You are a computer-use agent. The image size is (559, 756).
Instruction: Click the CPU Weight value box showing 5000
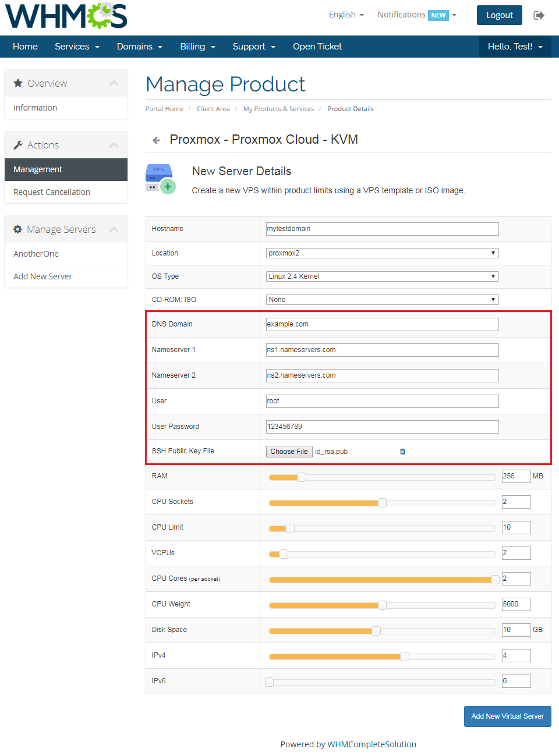coord(516,604)
